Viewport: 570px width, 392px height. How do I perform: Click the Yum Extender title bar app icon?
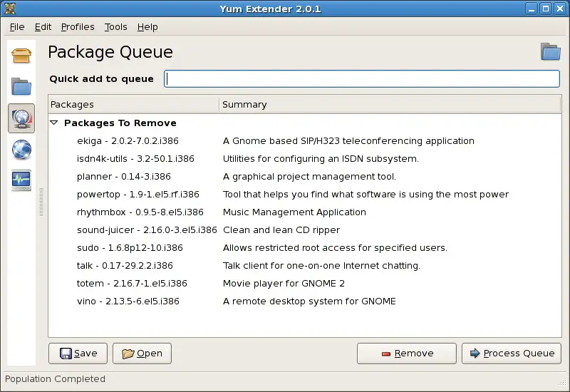(x=10, y=9)
